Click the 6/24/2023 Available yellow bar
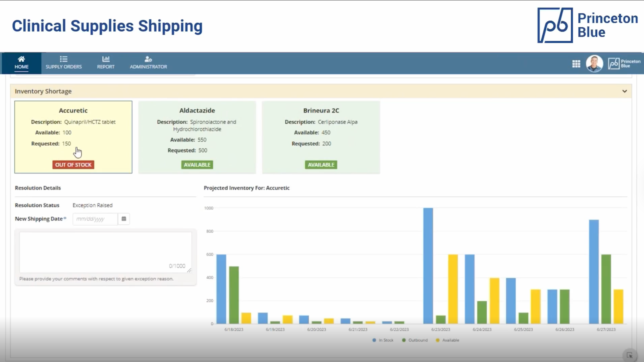Image resolution: width=644 pixels, height=362 pixels. click(x=494, y=301)
